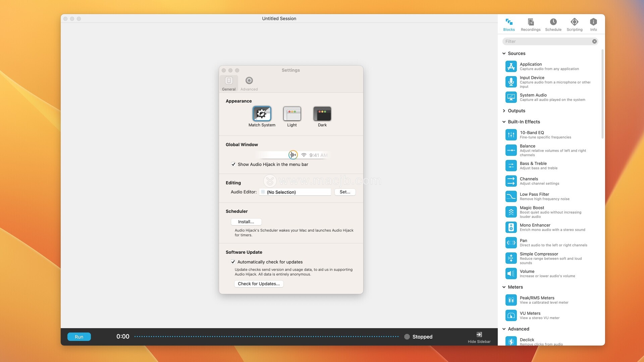Select the Low Pass Filter icon
Viewport: 644px width, 362px height.
(x=511, y=196)
